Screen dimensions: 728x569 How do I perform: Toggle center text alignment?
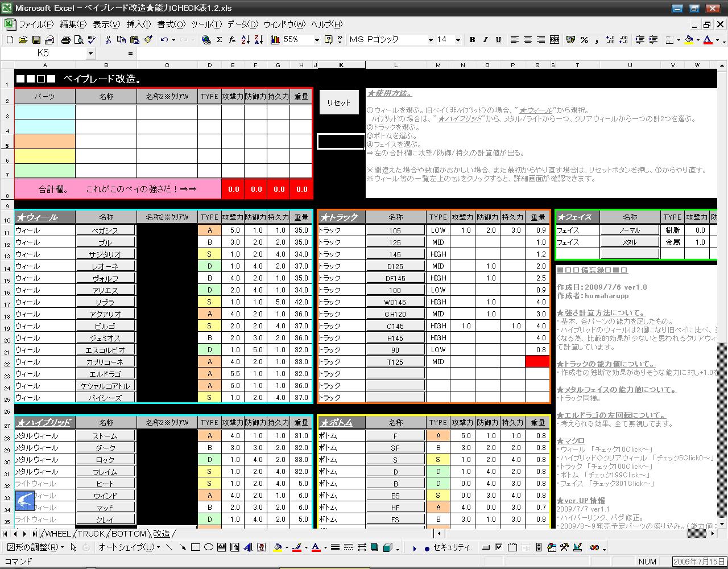(x=528, y=40)
